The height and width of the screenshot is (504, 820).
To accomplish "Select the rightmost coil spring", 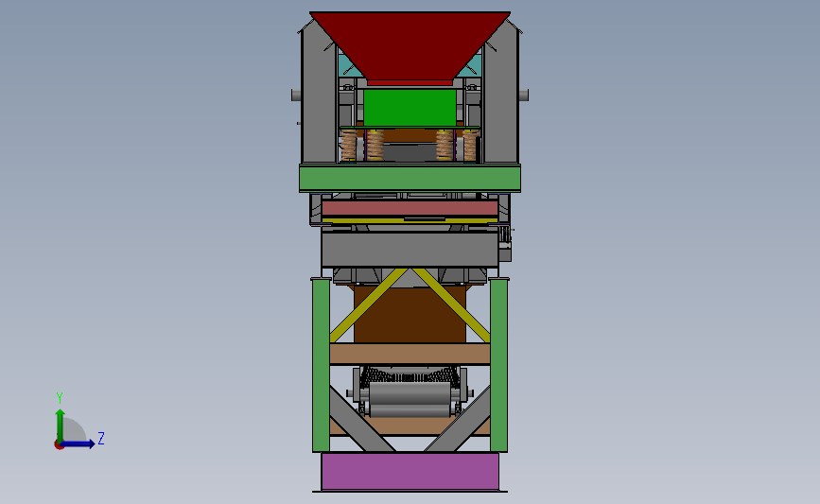I will click(470, 146).
